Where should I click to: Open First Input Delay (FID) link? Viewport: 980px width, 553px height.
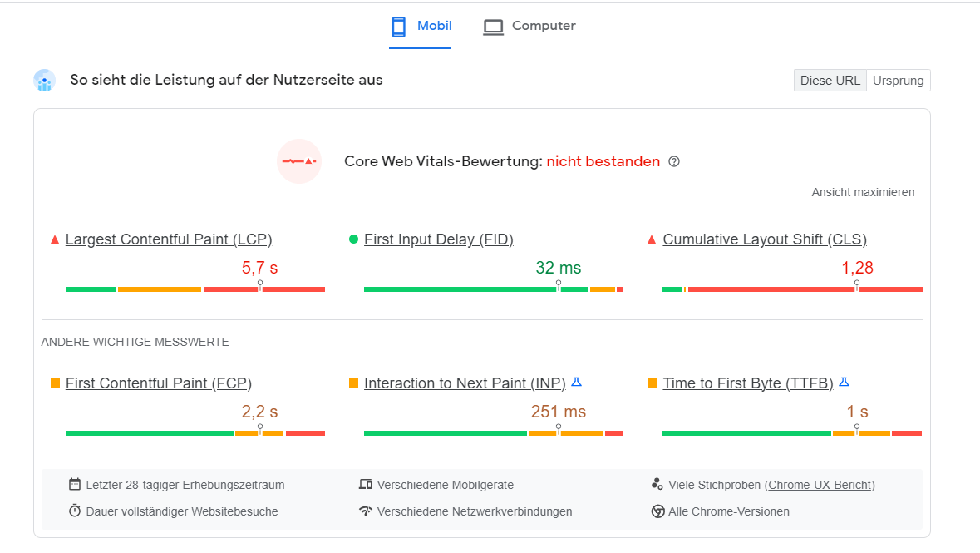click(439, 239)
